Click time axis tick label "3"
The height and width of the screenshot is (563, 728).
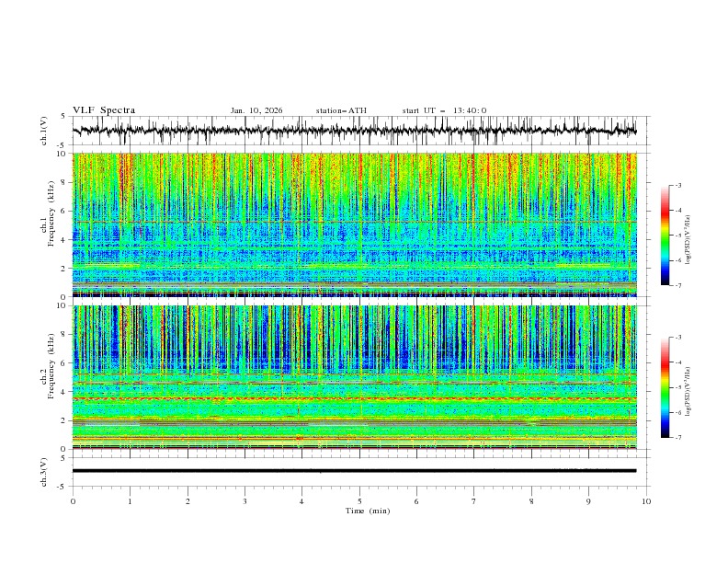click(x=245, y=501)
